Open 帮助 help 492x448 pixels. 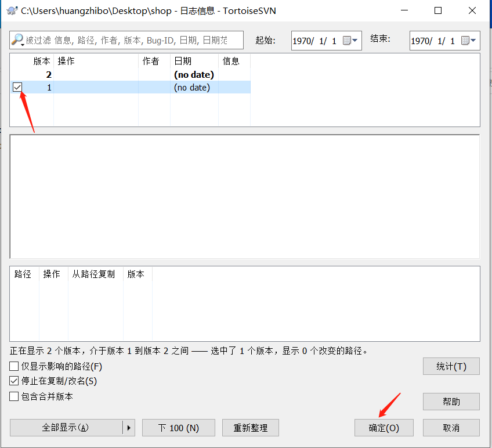coord(451,402)
